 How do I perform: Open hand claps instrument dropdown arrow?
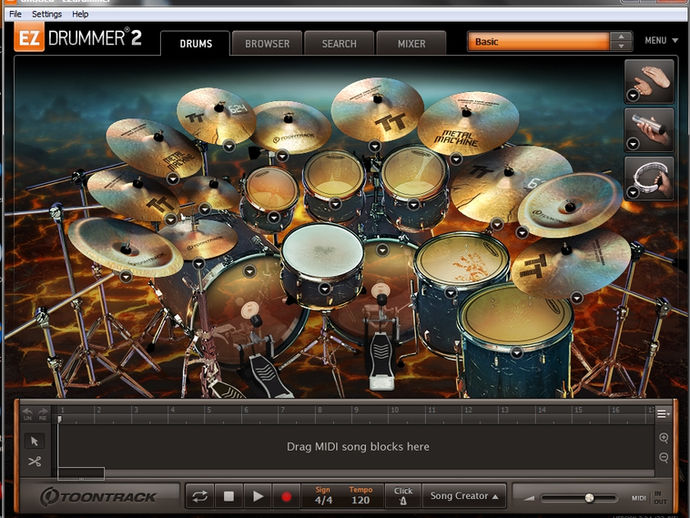633,95
